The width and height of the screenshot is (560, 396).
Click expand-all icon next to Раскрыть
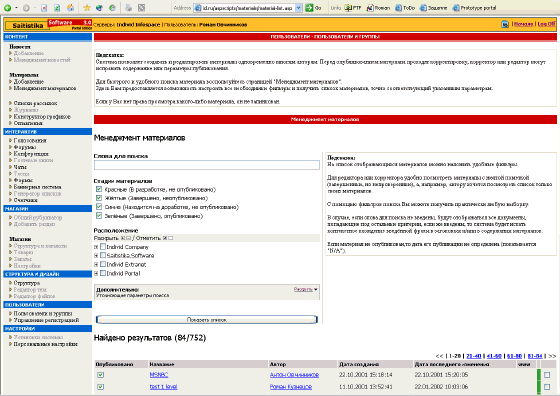pyautogui.click(x=123, y=238)
